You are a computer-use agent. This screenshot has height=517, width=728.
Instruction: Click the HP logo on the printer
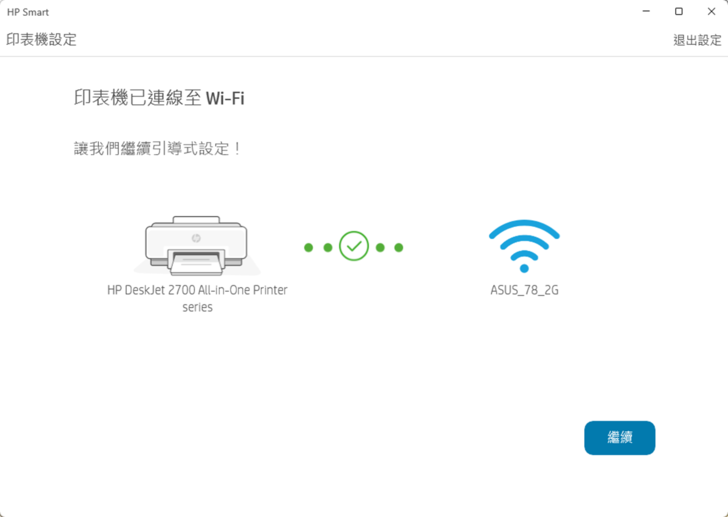[x=196, y=239]
